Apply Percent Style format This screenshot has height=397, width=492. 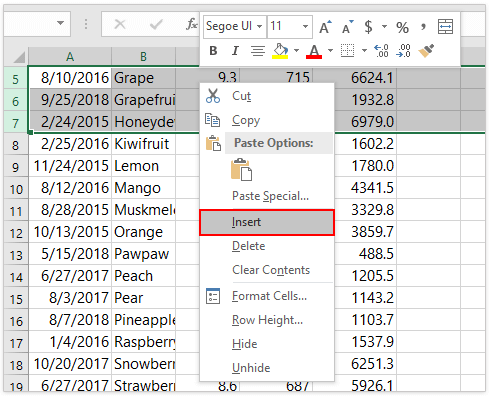pos(402,27)
